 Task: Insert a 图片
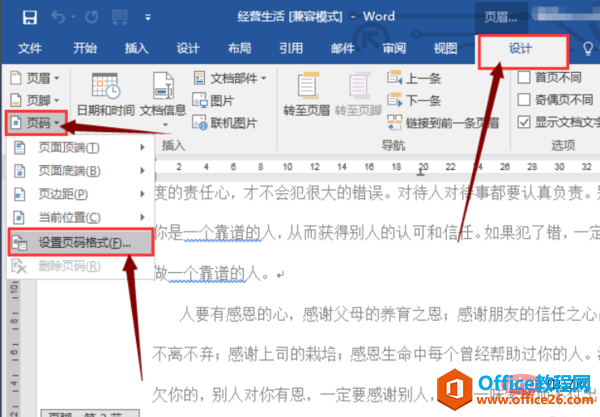[213, 100]
